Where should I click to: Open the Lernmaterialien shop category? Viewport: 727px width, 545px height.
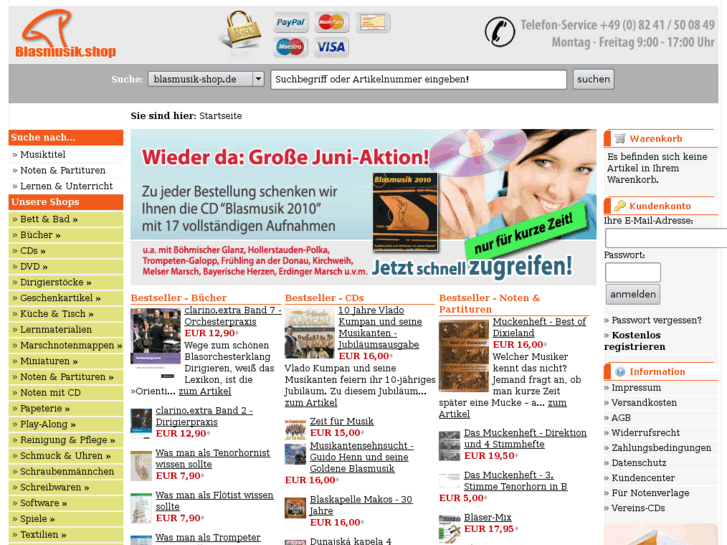pos(66,329)
